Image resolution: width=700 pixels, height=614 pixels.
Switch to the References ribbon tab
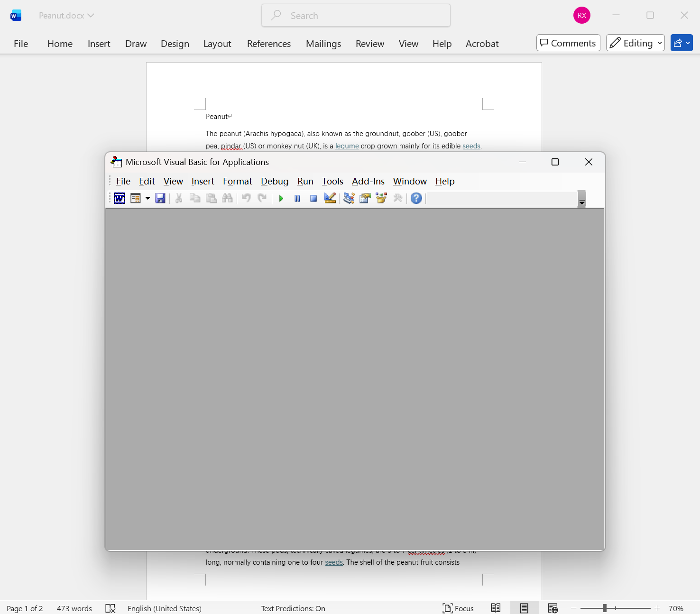tap(268, 44)
